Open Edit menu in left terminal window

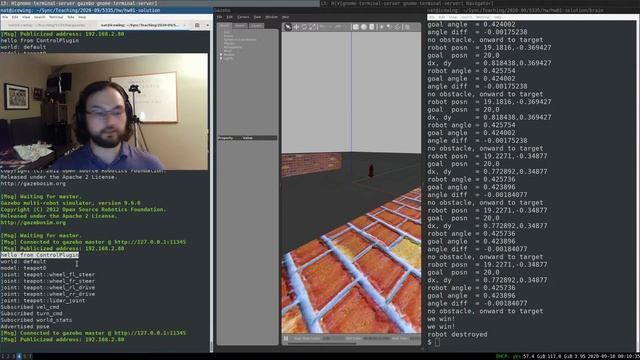point(15,17)
